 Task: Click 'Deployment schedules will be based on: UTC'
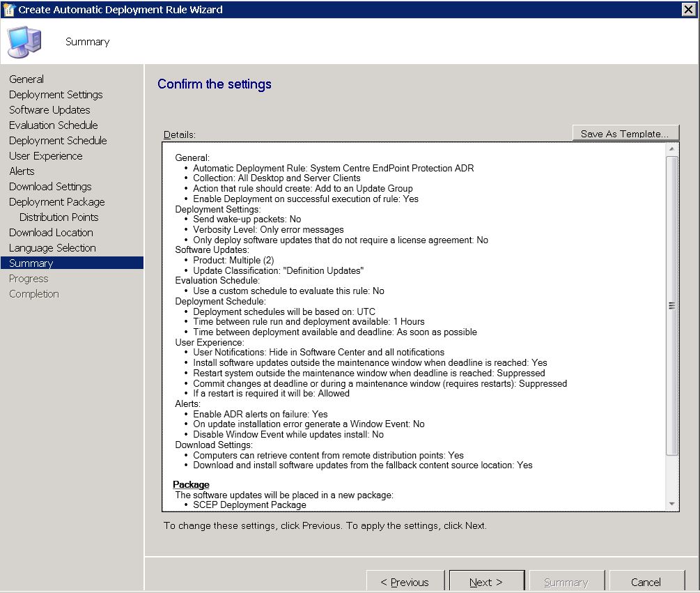click(284, 311)
